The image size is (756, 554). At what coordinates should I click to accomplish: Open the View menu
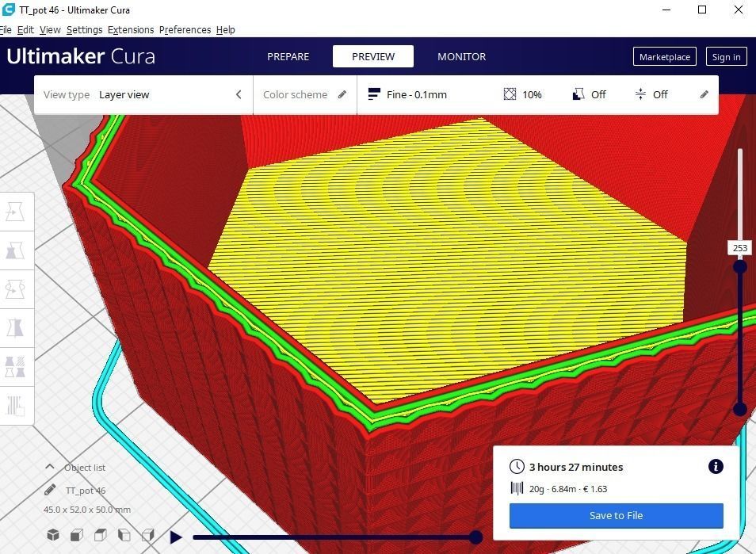50,30
